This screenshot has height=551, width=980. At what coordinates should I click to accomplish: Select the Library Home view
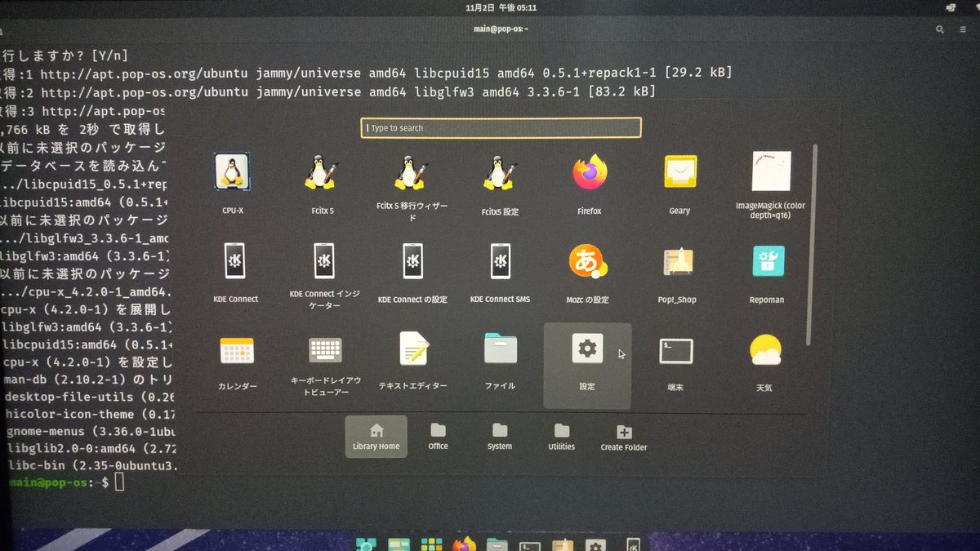tap(376, 435)
